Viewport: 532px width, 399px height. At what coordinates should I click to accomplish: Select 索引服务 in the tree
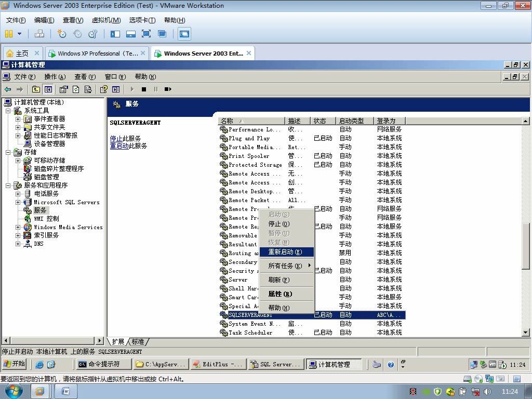click(46, 235)
